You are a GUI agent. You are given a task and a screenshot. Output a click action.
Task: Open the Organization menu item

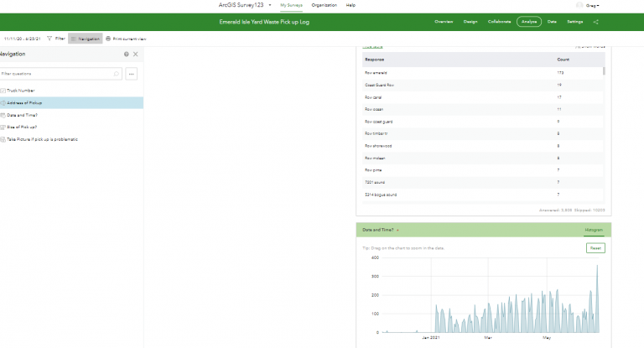coord(324,5)
